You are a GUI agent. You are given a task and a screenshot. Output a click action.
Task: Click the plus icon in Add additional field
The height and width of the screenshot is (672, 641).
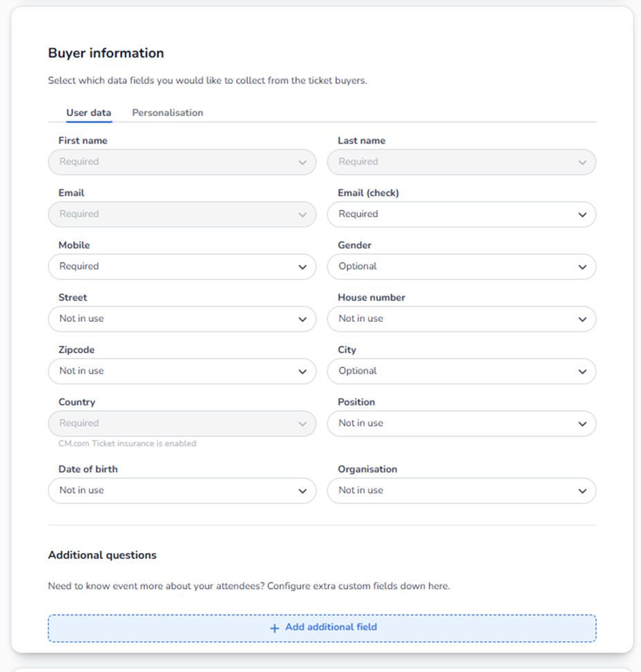[x=274, y=628]
